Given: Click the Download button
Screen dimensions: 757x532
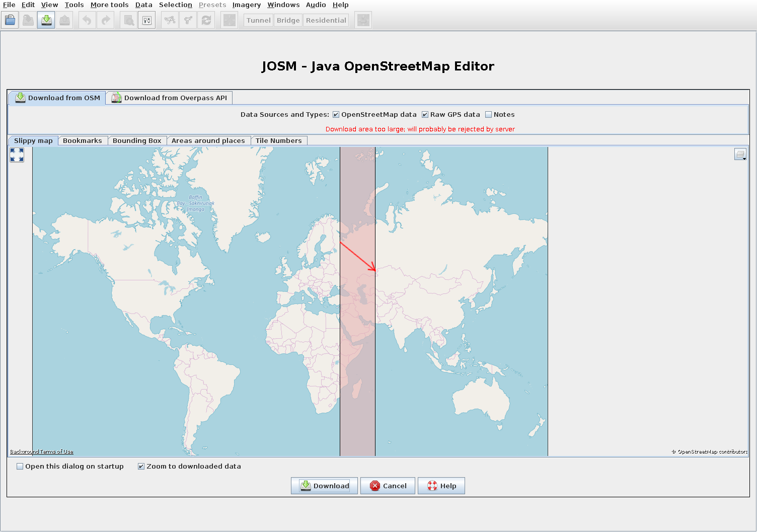Looking at the screenshot, I should pos(324,486).
